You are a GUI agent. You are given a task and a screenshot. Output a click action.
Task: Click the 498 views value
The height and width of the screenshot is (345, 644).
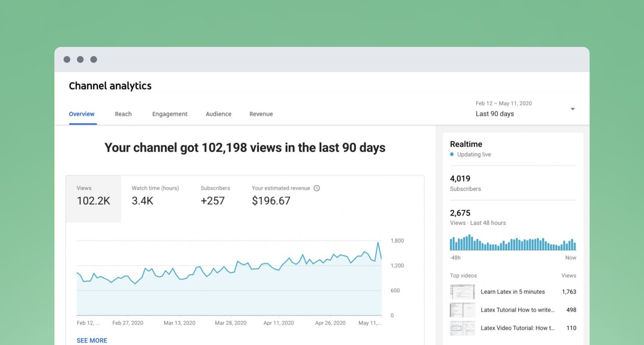pyautogui.click(x=571, y=310)
